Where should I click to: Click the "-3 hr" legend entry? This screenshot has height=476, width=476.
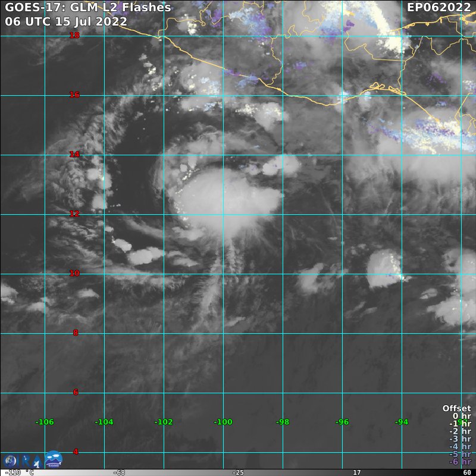pyautogui.click(x=460, y=439)
